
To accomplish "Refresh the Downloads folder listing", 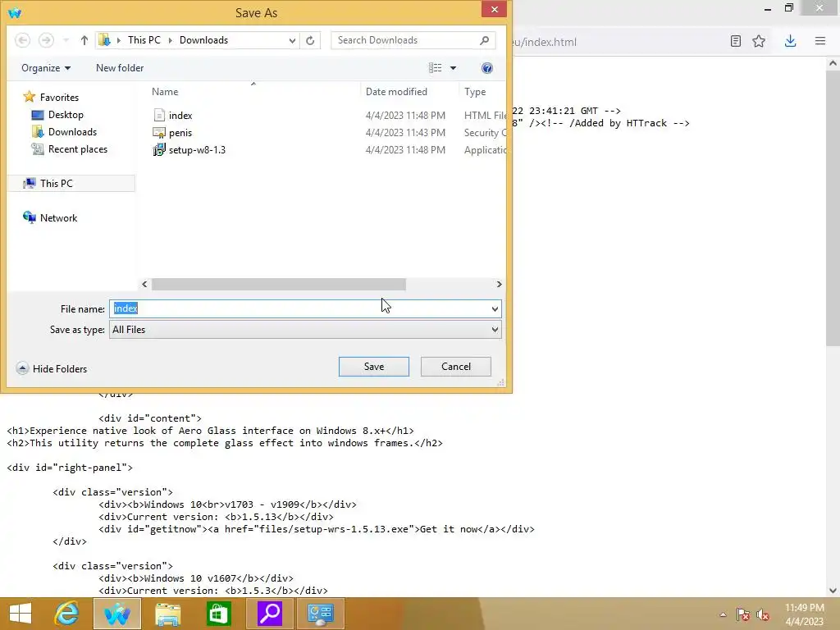I will (x=310, y=40).
